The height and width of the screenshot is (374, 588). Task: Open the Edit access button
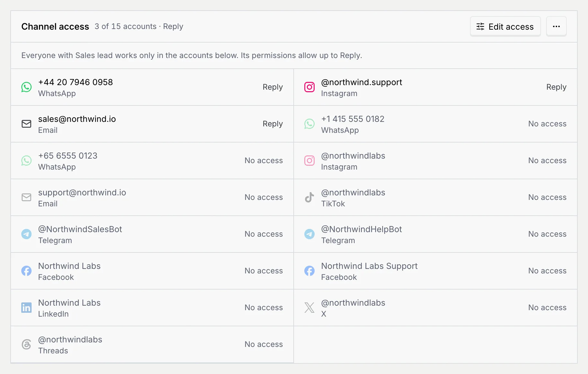[x=505, y=26]
